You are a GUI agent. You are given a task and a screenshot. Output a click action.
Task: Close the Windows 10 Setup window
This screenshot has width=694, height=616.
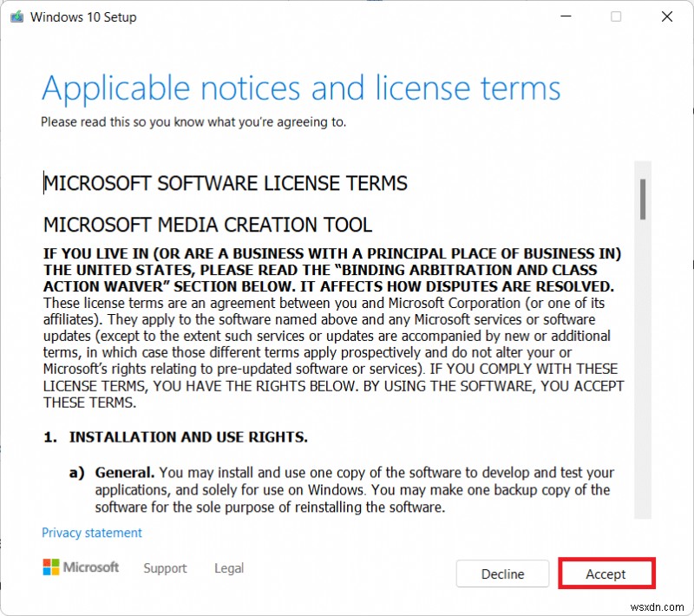pyautogui.click(x=667, y=16)
